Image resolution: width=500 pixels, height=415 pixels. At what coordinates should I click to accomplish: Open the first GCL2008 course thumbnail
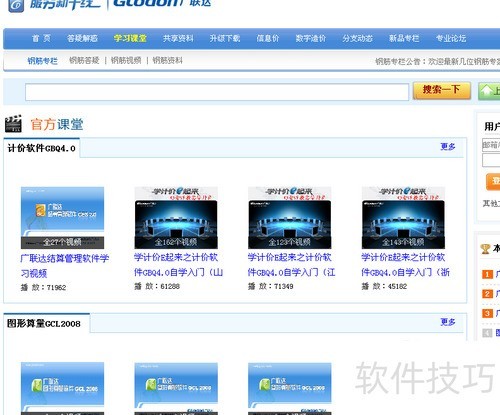click(x=62, y=388)
